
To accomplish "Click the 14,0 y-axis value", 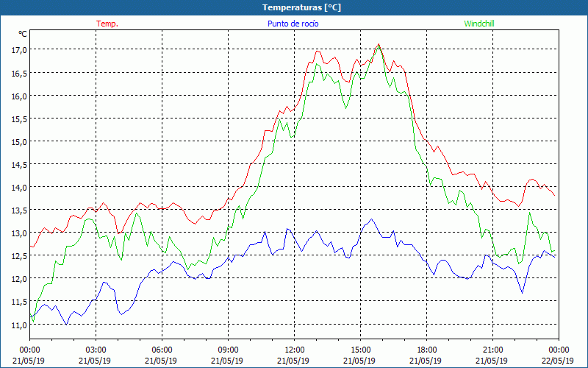I will (19, 188).
